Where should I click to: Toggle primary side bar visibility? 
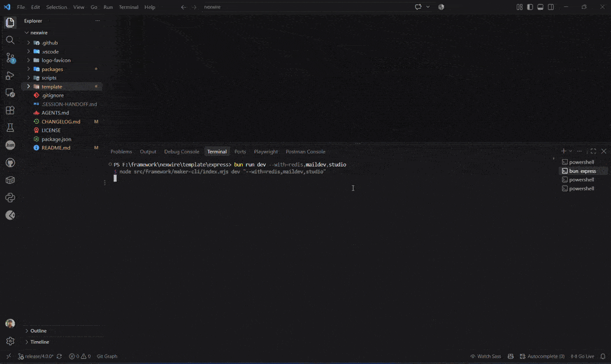tap(530, 7)
